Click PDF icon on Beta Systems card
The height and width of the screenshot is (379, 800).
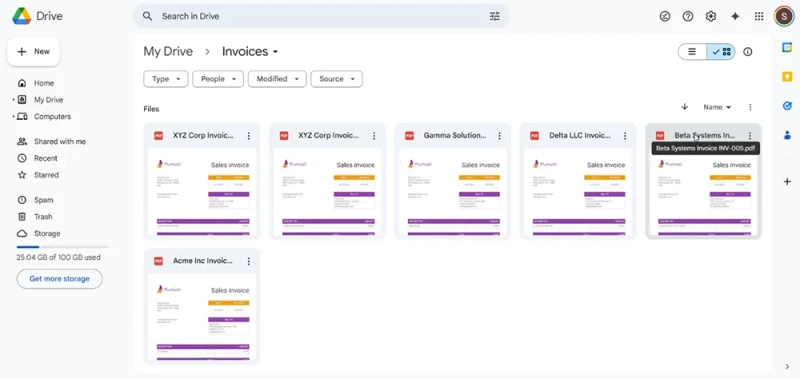[660, 136]
